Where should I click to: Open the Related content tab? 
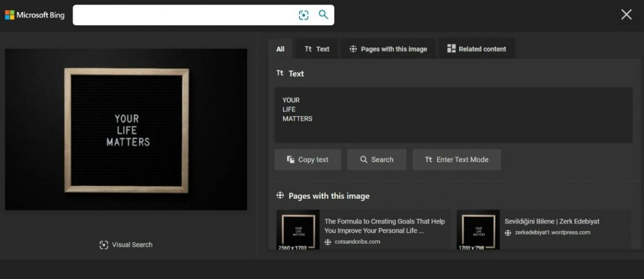point(477,49)
